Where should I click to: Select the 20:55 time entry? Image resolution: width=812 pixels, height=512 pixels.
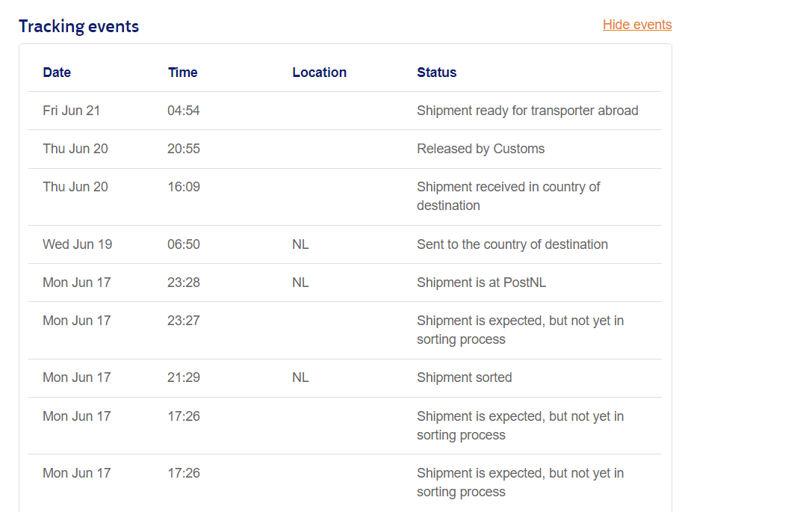tap(184, 149)
